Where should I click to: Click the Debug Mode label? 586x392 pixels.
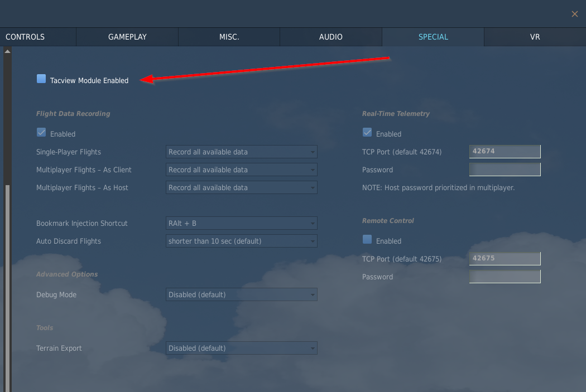coord(56,294)
